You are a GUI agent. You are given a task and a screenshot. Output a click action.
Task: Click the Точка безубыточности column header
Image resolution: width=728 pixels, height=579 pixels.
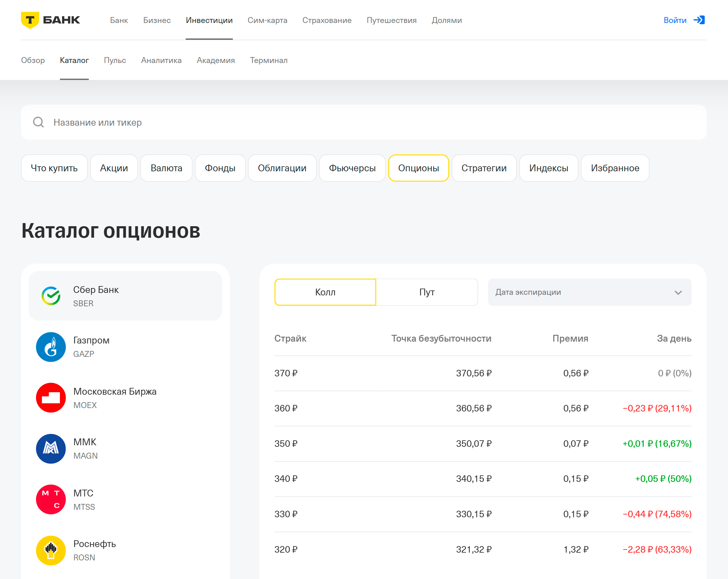point(441,339)
